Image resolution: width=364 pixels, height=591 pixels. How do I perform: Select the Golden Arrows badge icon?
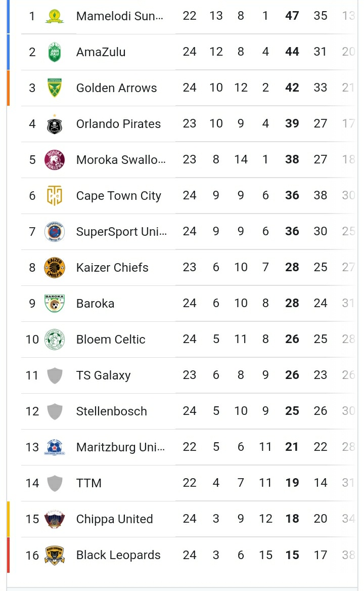(55, 88)
